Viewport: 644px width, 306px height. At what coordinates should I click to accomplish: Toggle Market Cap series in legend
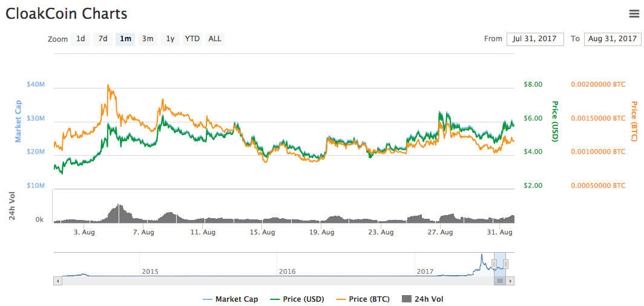(231, 299)
